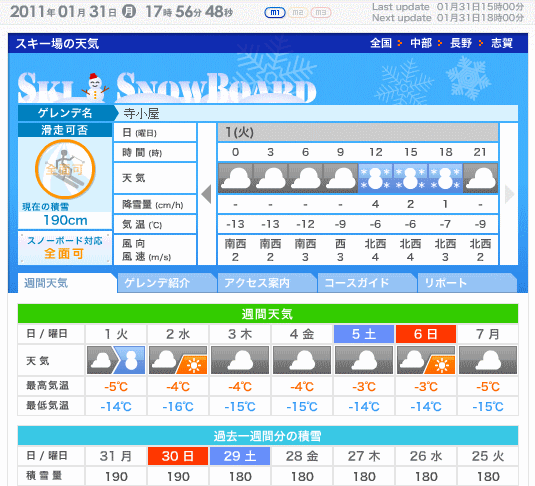Switch to the コースガイド tab

click(x=367, y=283)
